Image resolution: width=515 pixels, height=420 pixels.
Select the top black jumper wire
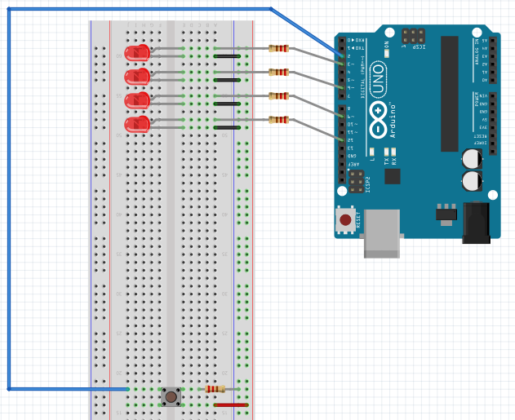227,56
